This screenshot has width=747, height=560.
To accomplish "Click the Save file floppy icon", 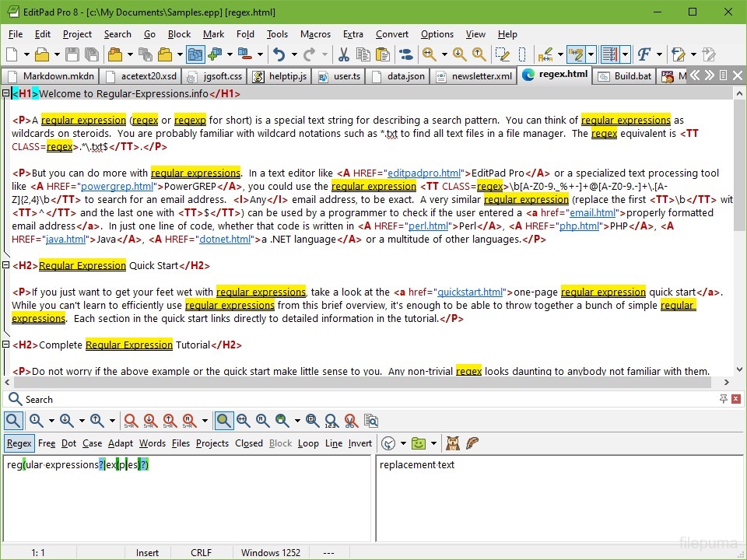I will click(x=72, y=54).
